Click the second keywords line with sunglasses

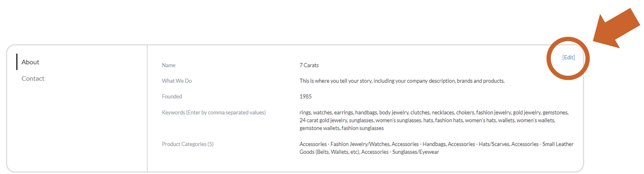pyautogui.click(x=427, y=120)
